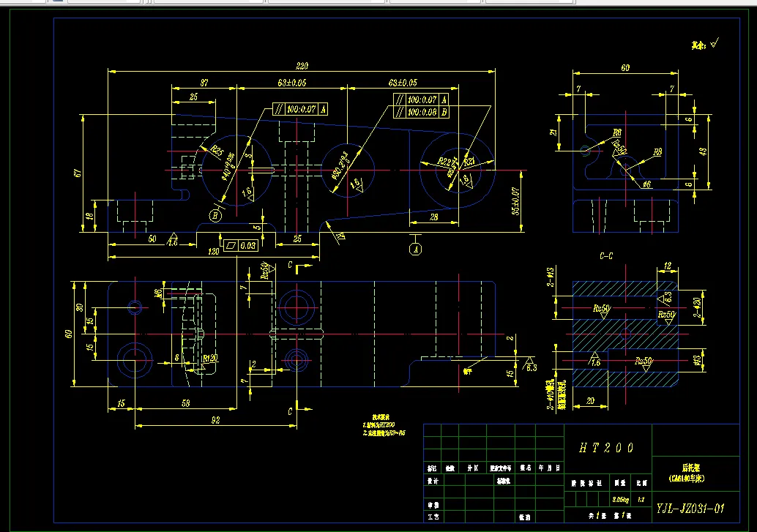Click the datum B circle symbol
The image size is (757, 532).
pos(215,216)
